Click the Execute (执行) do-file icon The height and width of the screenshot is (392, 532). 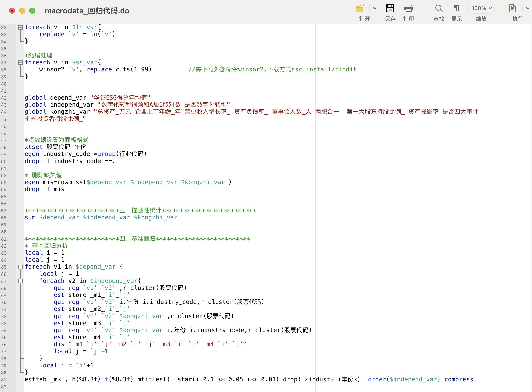(512, 8)
